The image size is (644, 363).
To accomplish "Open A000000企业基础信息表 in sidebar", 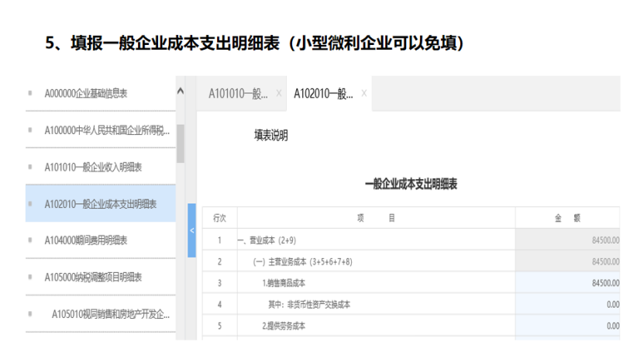I will [x=86, y=94].
